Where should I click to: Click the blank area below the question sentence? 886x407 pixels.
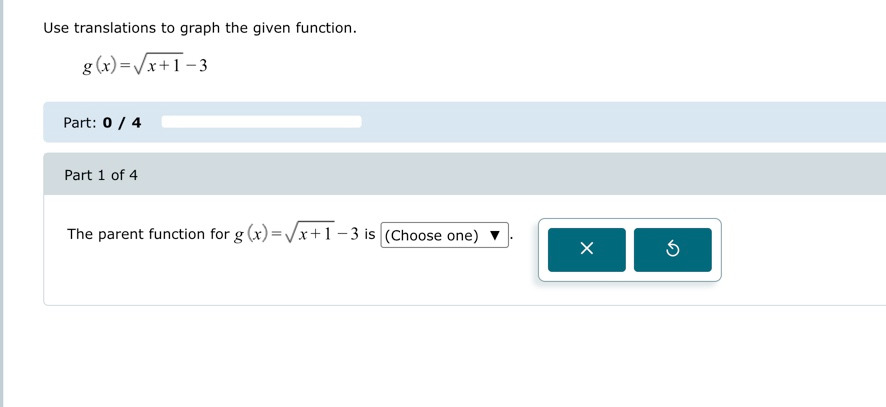pos(283,280)
